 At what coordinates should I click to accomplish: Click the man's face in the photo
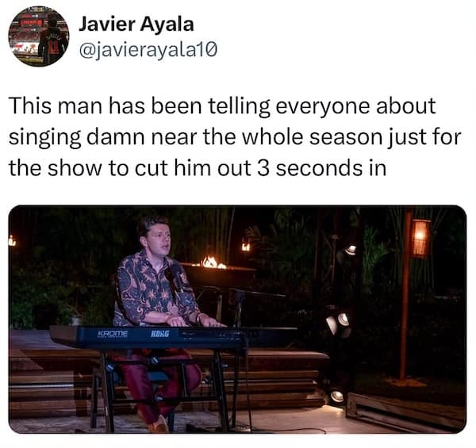pyautogui.click(x=158, y=238)
